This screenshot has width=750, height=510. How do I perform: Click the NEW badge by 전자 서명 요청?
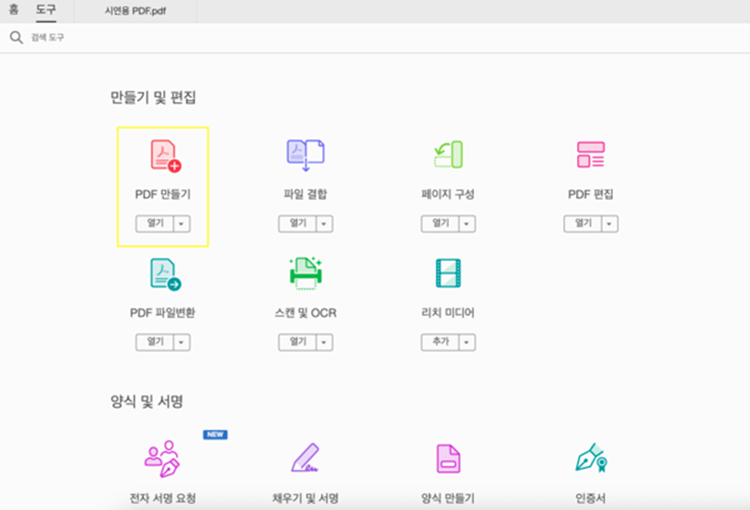pos(215,434)
